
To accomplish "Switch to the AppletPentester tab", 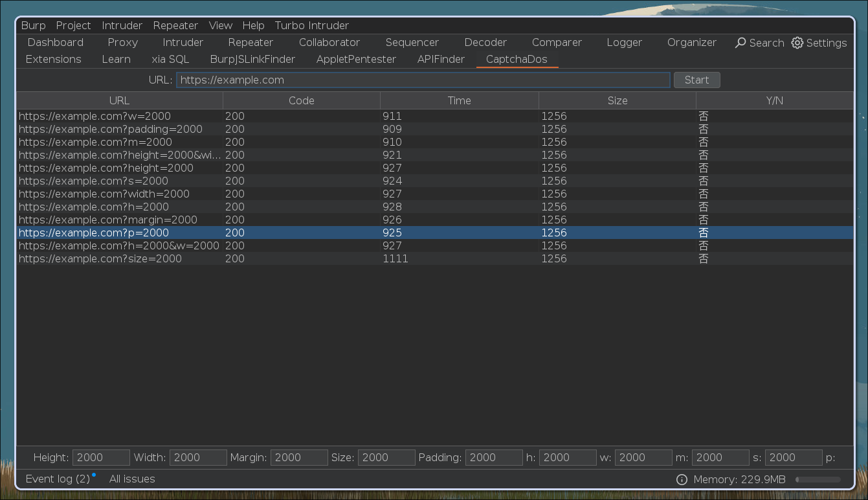I will pos(356,59).
